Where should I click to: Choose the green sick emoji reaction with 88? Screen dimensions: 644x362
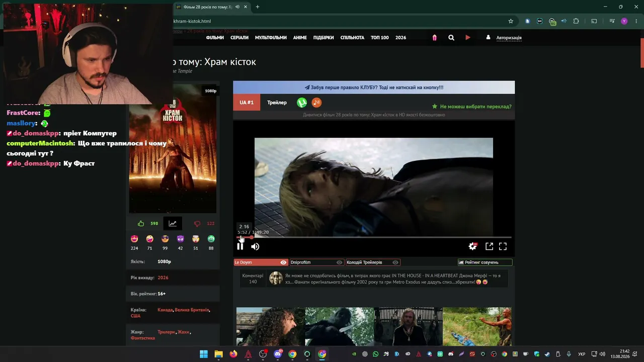(211, 239)
